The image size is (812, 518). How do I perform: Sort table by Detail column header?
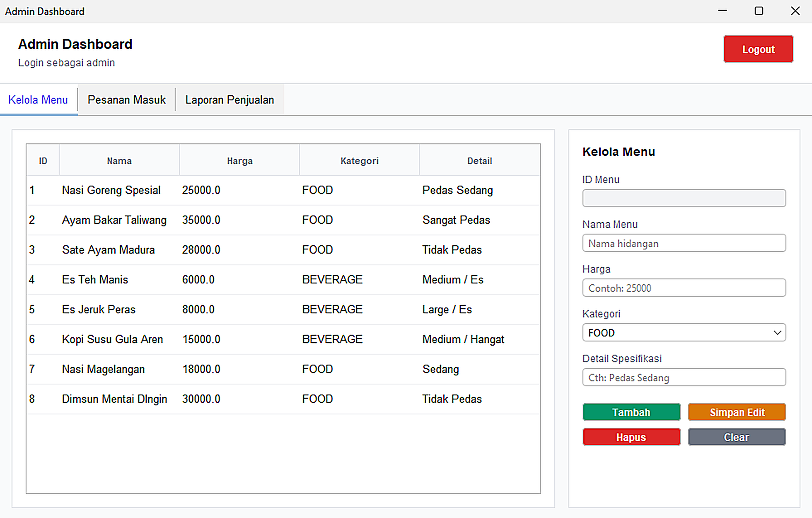(x=480, y=161)
